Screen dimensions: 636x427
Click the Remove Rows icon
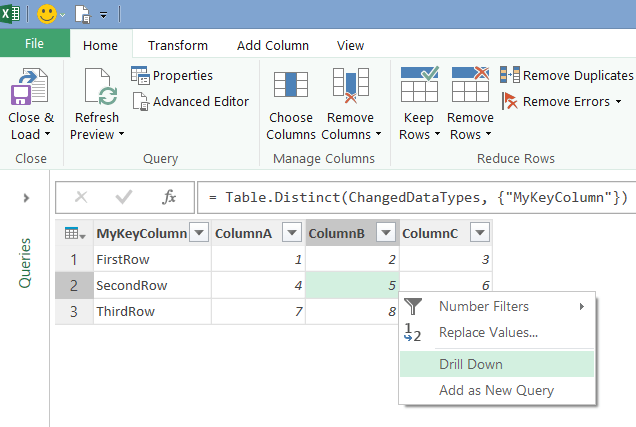470,84
